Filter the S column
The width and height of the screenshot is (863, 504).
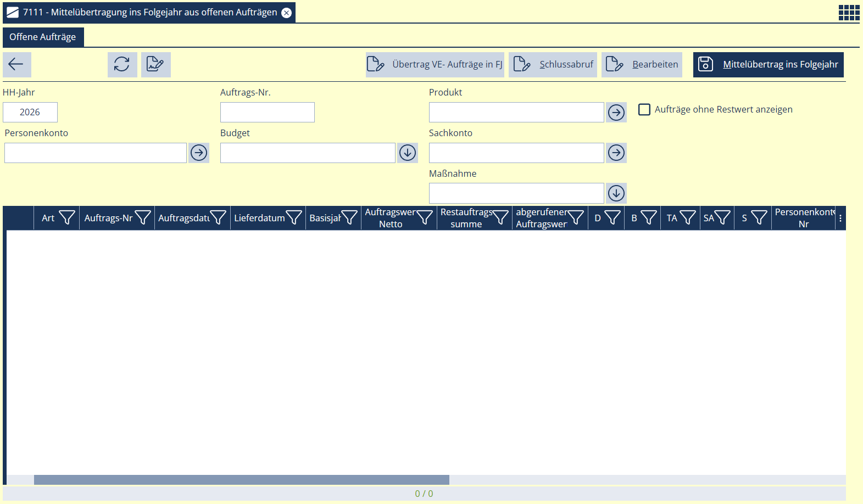click(759, 218)
